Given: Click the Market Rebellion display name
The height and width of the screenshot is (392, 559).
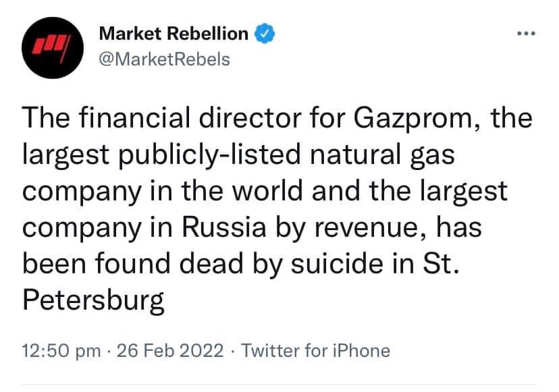Looking at the screenshot, I should [x=174, y=32].
